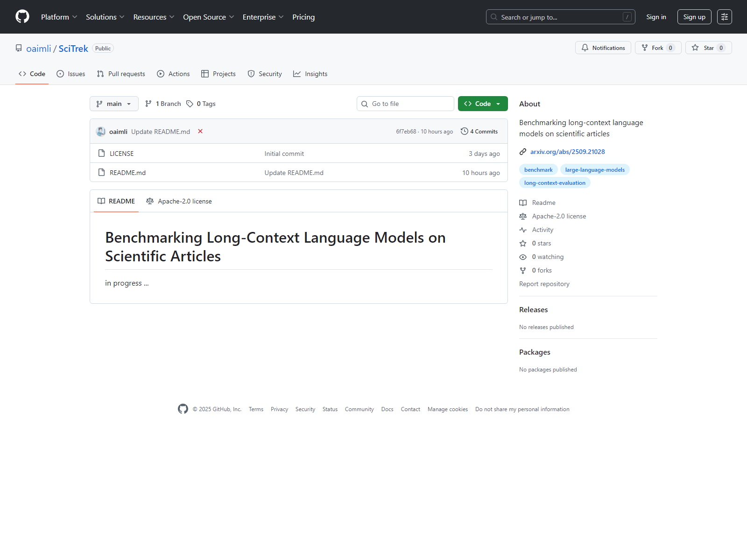747x560 pixels.
Task: Click the Notifications bell button
Action: pos(603,48)
